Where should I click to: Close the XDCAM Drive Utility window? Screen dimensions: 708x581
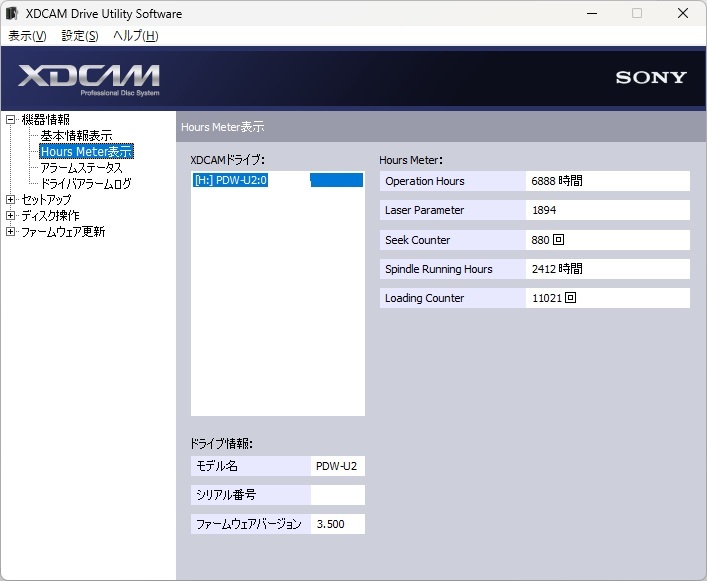pyautogui.click(x=683, y=14)
